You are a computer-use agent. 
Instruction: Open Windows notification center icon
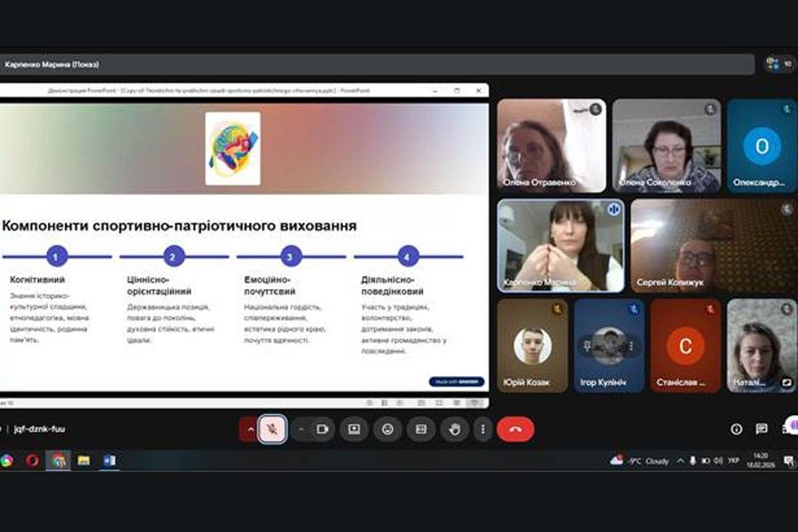[789, 461]
